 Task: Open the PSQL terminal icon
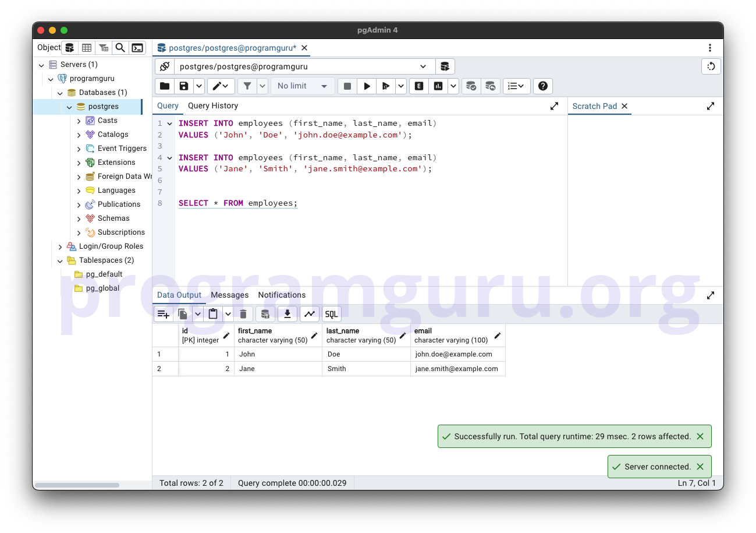coord(137,48)
